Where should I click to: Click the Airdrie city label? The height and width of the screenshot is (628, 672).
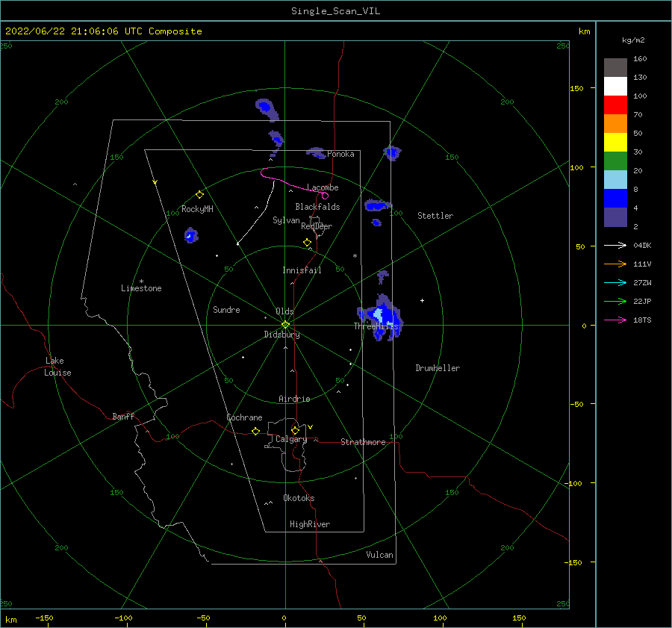(294, 399)
